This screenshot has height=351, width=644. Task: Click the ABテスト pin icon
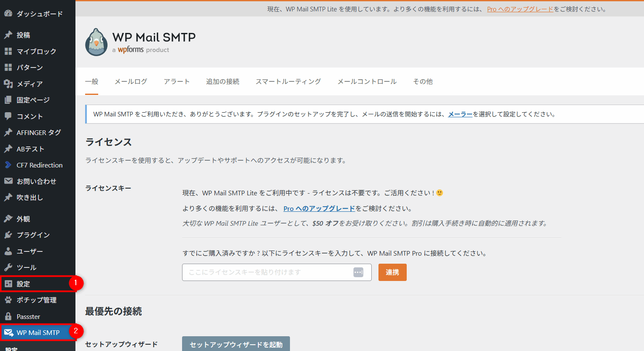point(8,148)
